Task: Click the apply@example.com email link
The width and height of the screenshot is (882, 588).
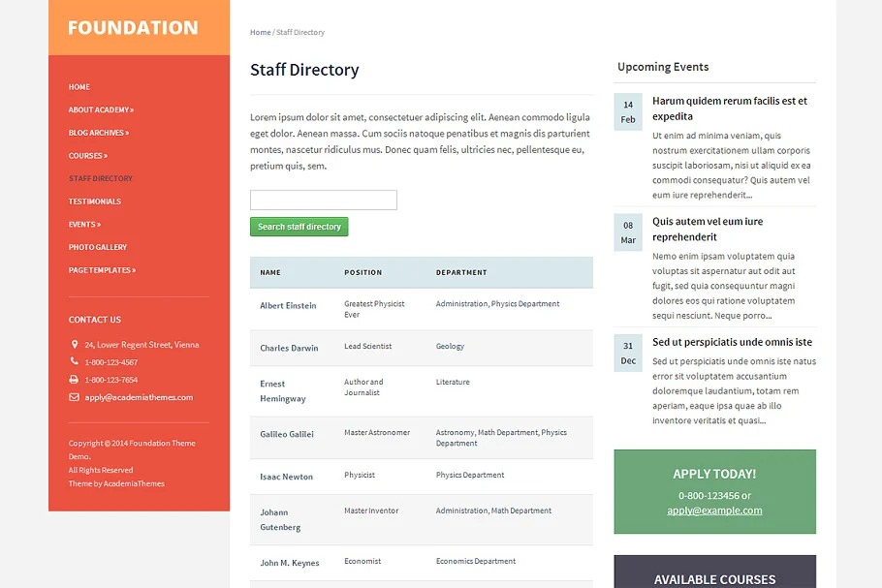Action: [714, 511]
